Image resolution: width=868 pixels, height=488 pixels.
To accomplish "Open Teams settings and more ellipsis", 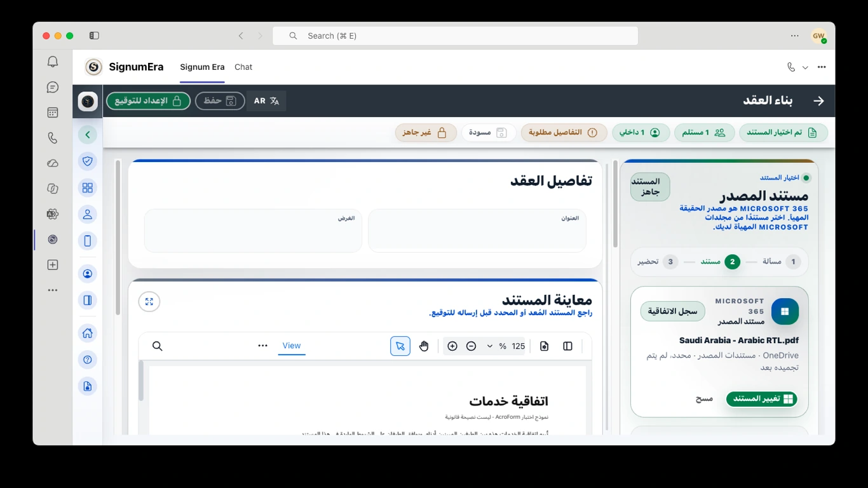I will [795, 36].
